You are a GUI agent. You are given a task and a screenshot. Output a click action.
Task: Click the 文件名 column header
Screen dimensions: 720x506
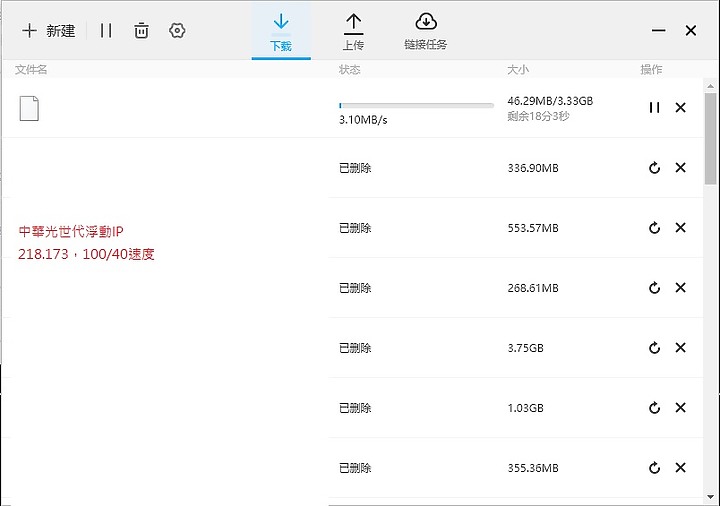(x=31, y=70)
